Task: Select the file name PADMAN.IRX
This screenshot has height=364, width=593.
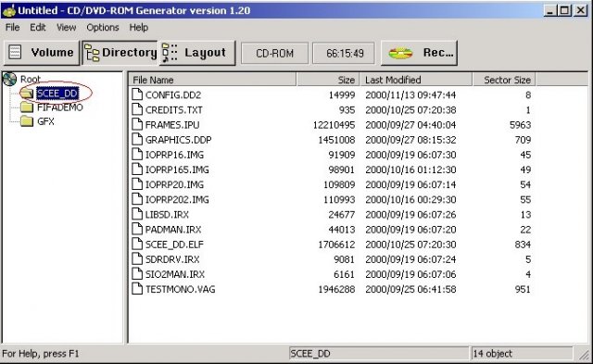Action: (x=173, y=230)
